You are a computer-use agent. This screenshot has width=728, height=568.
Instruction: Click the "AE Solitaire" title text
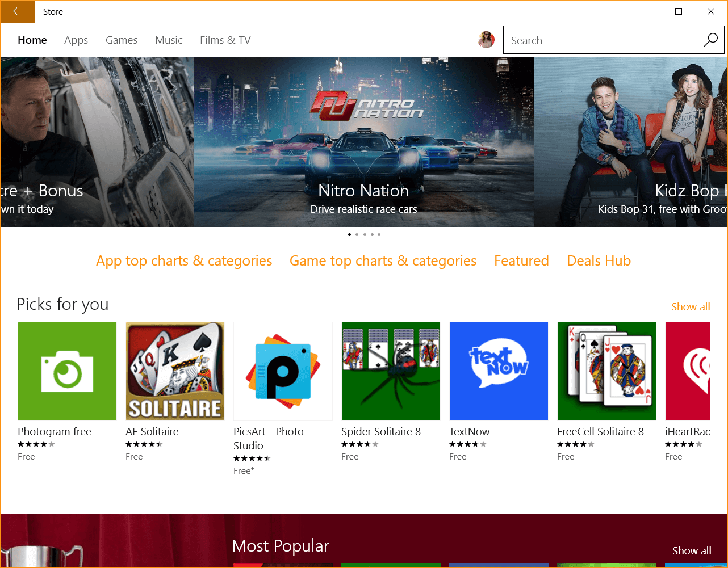point(152,432)
